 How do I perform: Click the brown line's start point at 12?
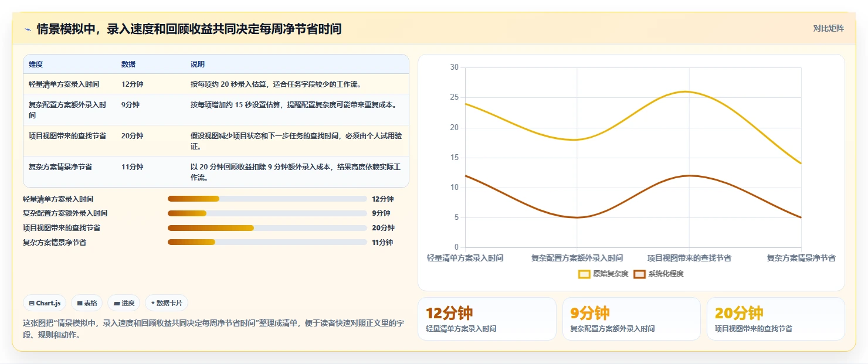[466, 175]
